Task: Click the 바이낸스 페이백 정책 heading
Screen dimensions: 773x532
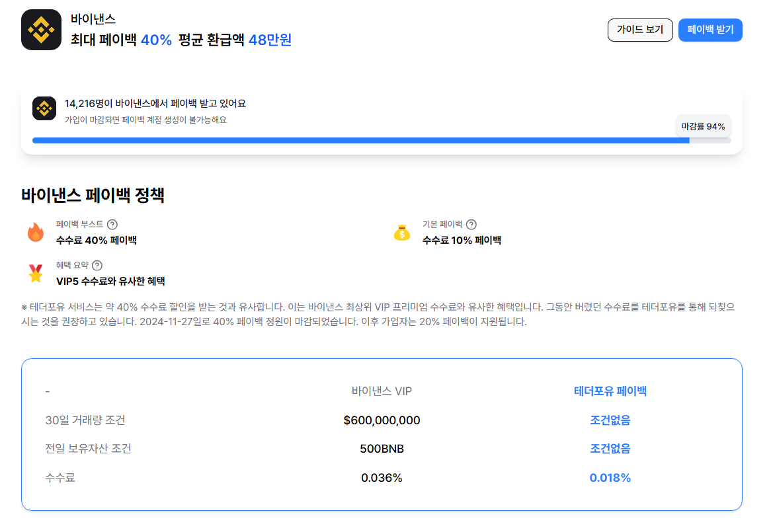Action: (x=93, y=195)
